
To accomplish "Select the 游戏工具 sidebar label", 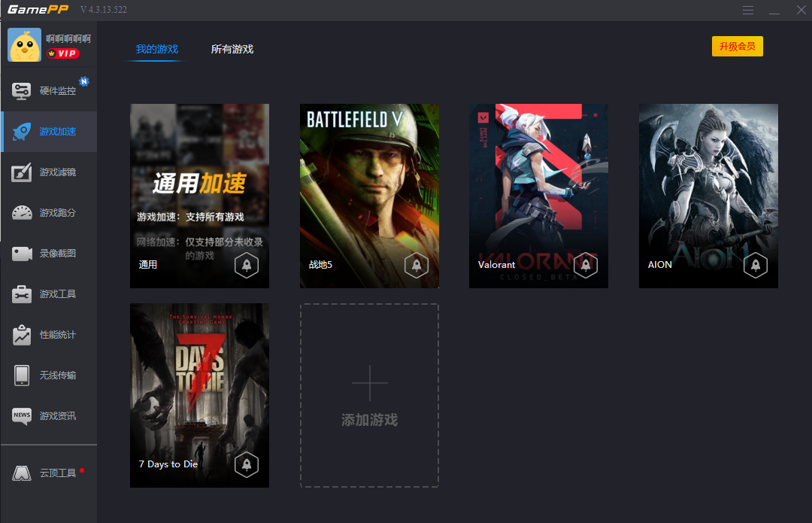I will click(x=58, y=294).
